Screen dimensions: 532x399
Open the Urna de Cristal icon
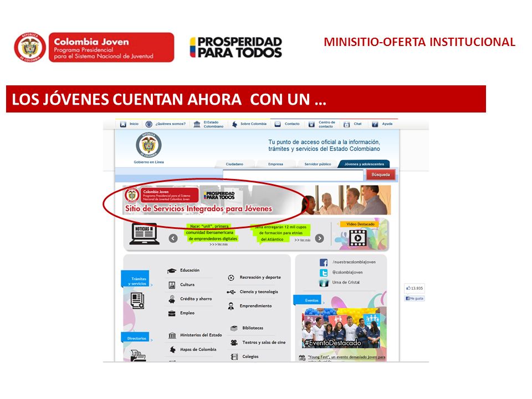324,283
